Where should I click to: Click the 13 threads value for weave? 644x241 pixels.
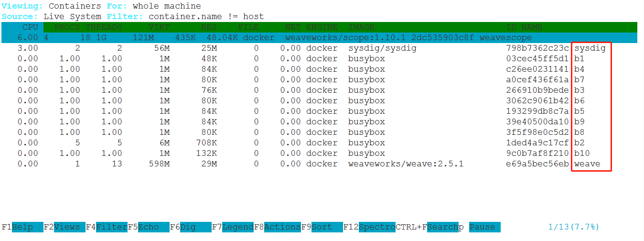point(117,164)
